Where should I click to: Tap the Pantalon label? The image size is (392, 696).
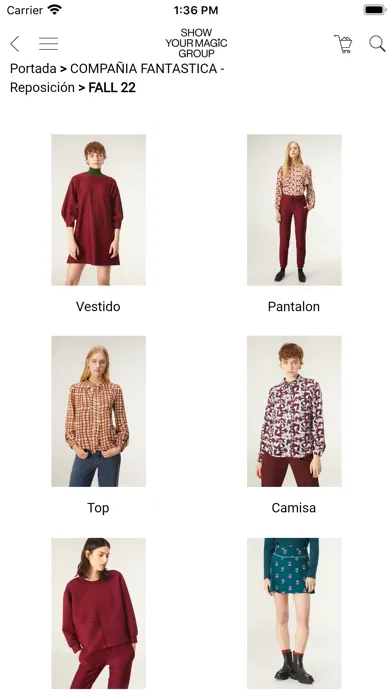pyautogui.click(x=294, y=306)
